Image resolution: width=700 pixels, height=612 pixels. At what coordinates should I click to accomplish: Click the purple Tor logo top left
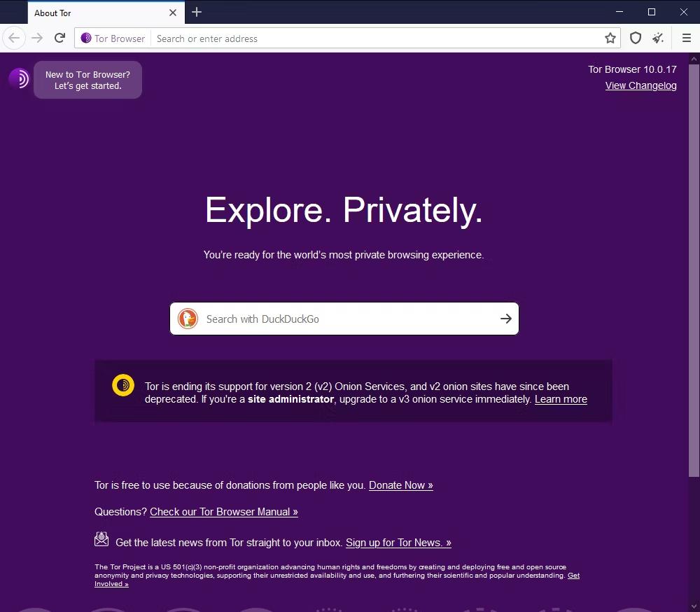coord(17,79)
